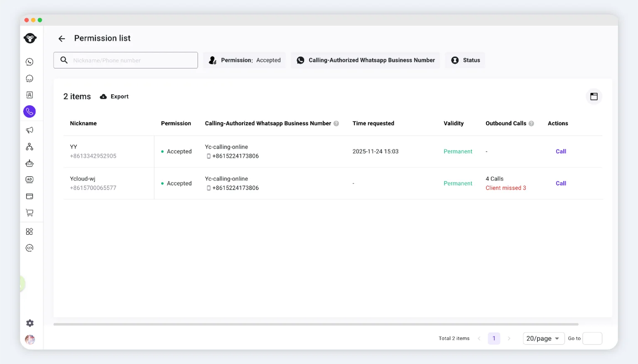Open the card payments sidebar icon
Viewport: 638px width, 364px height.
point(29,196)
